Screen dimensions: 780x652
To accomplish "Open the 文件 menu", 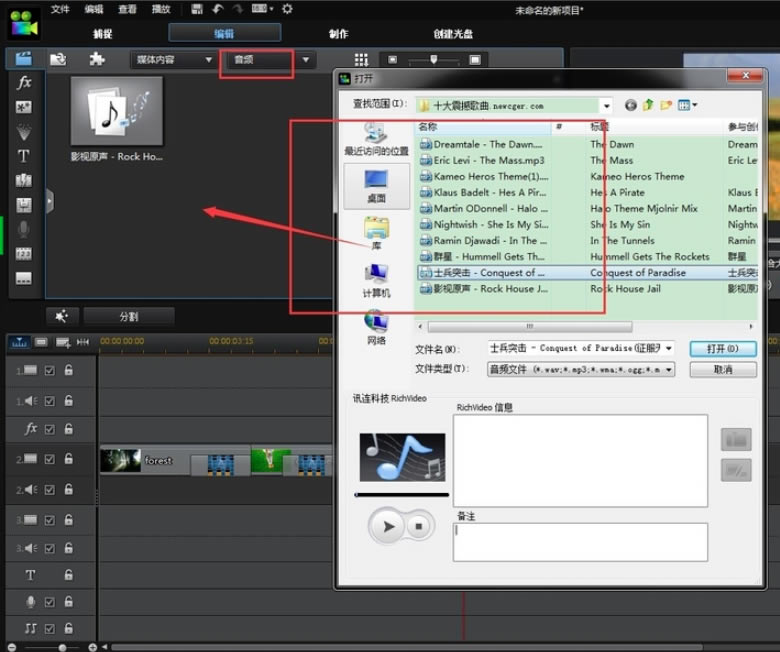I will [61, 9].
